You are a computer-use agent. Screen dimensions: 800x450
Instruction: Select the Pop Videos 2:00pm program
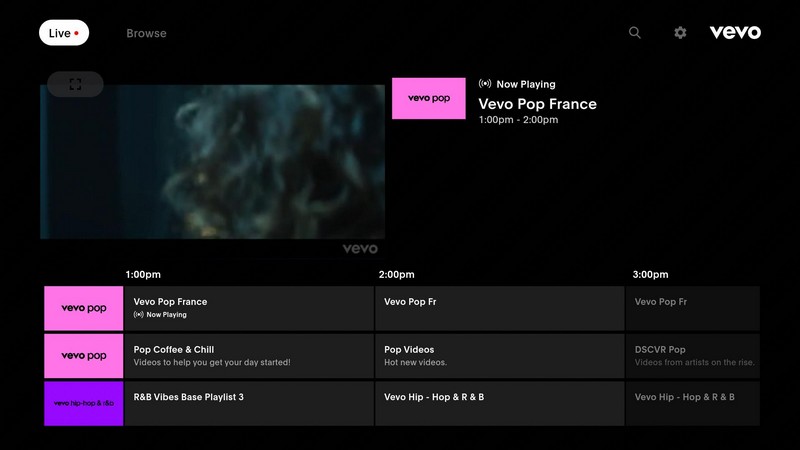500,356
